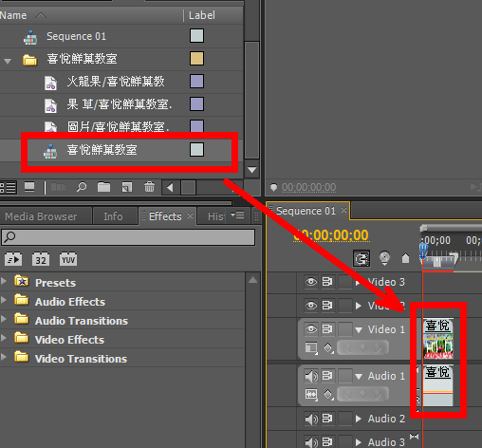482x448 pixels.
Task: Hide the Video 3 track output eye
Action: pos(311,282)
